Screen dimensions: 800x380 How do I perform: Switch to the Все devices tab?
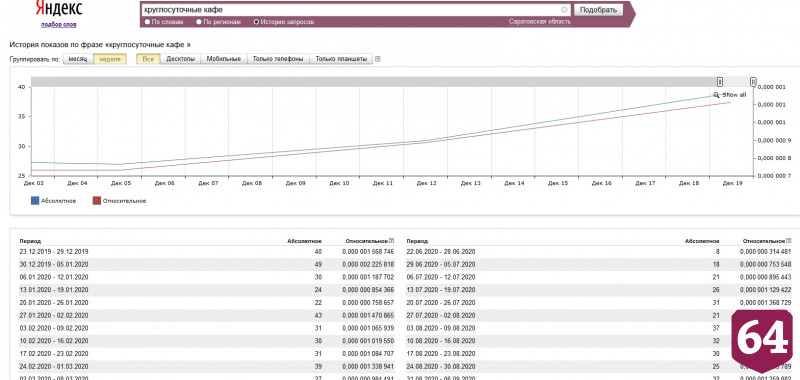(148, 59)
